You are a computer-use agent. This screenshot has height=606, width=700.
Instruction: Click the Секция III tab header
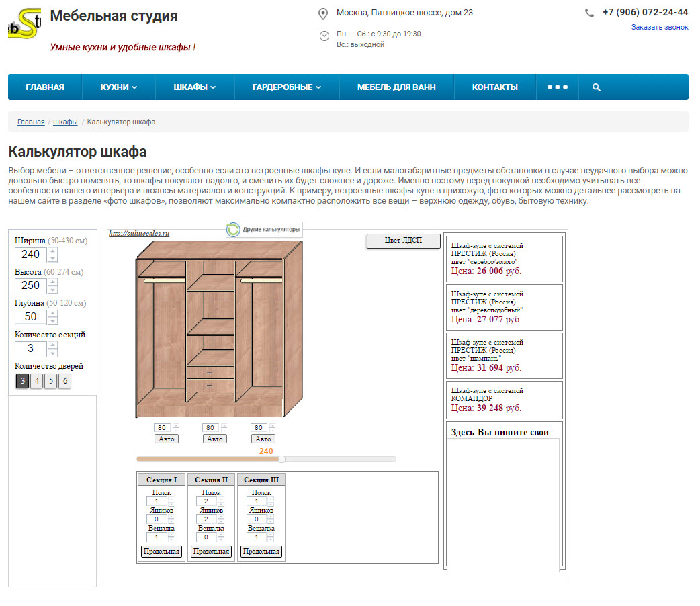click(x=261, y=480)
